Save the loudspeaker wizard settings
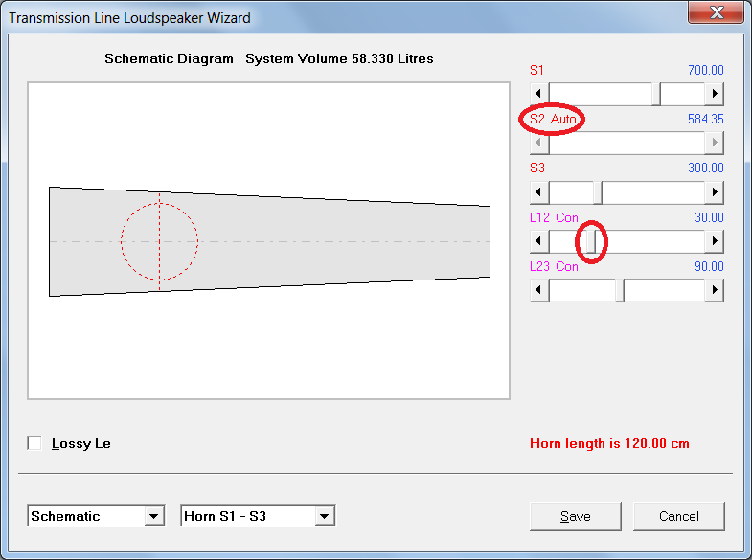This screenshot has height=560, width=752. (x=576, y=516)
